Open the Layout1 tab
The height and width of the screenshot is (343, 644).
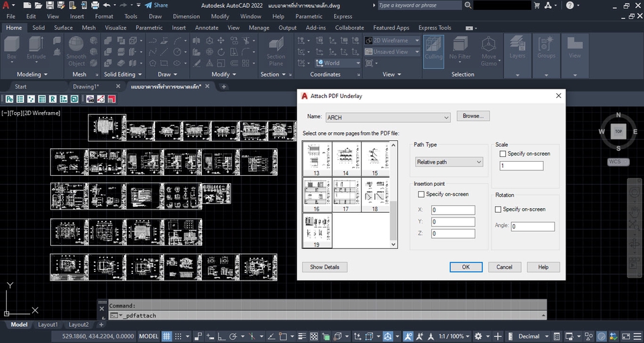coord(48,325)
